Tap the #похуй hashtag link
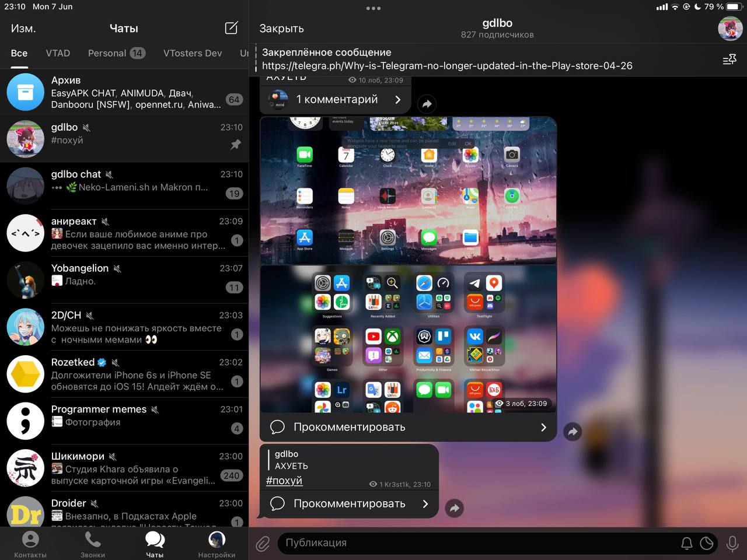747x560 pixels. 284,481
